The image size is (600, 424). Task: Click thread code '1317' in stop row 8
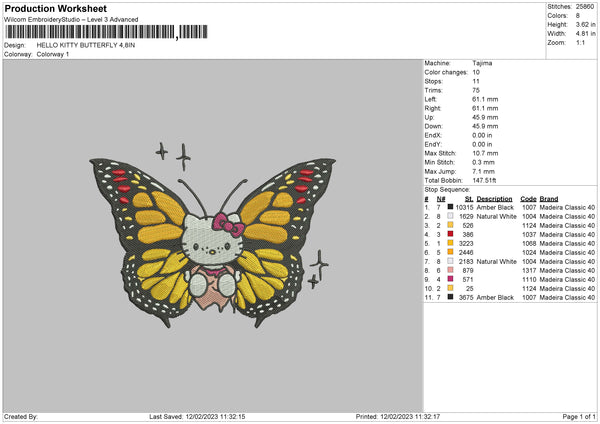click(529, 271)
